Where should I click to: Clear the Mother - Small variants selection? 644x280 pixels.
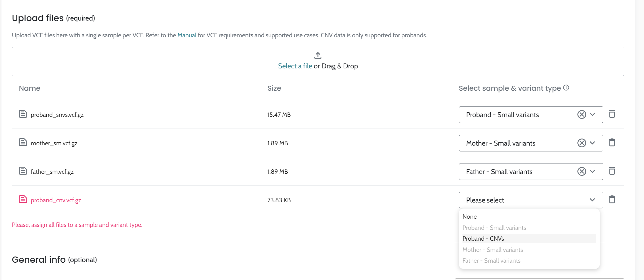click(582, 143)
